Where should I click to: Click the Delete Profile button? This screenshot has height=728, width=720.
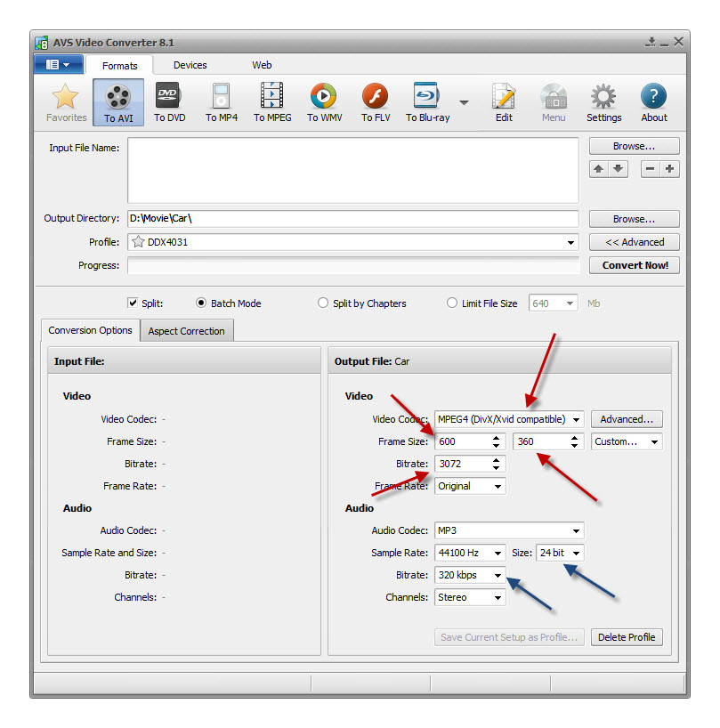click(627, 637)
